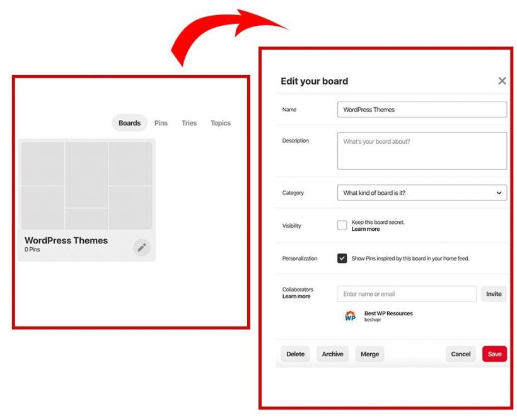Focus the board Name field
This screenshot has height=420, width=517.
[422, 110]
